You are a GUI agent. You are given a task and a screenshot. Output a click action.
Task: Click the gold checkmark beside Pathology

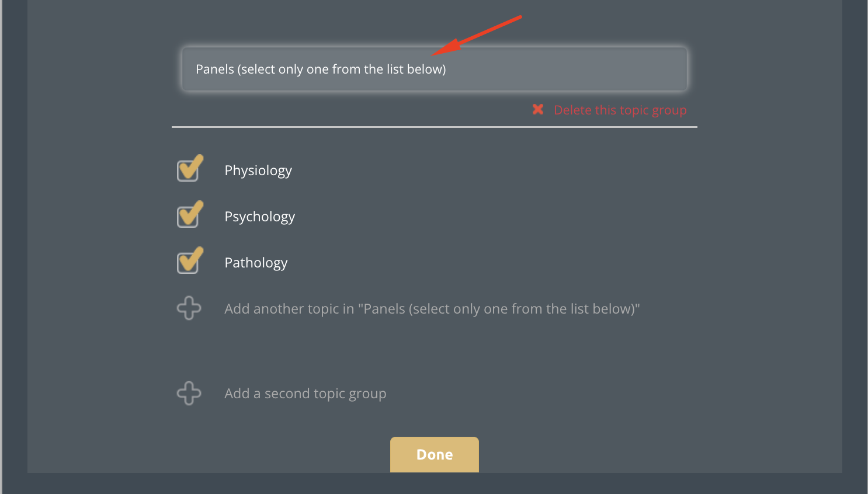click(191, 259)
